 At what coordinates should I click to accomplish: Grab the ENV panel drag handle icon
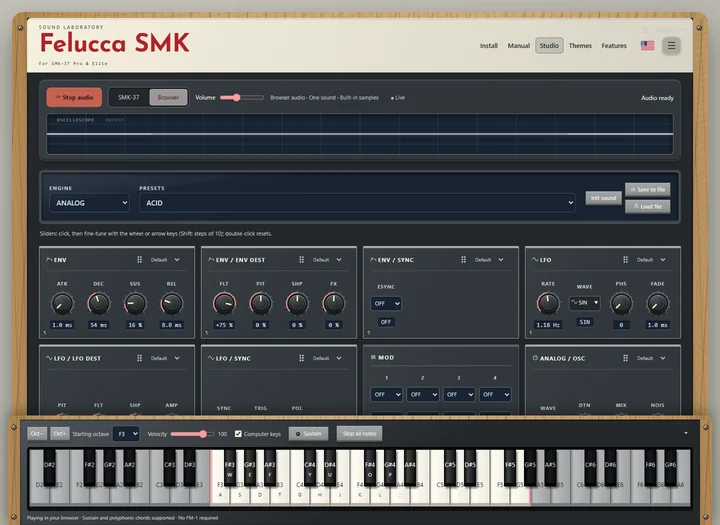(x=140, y=260)
